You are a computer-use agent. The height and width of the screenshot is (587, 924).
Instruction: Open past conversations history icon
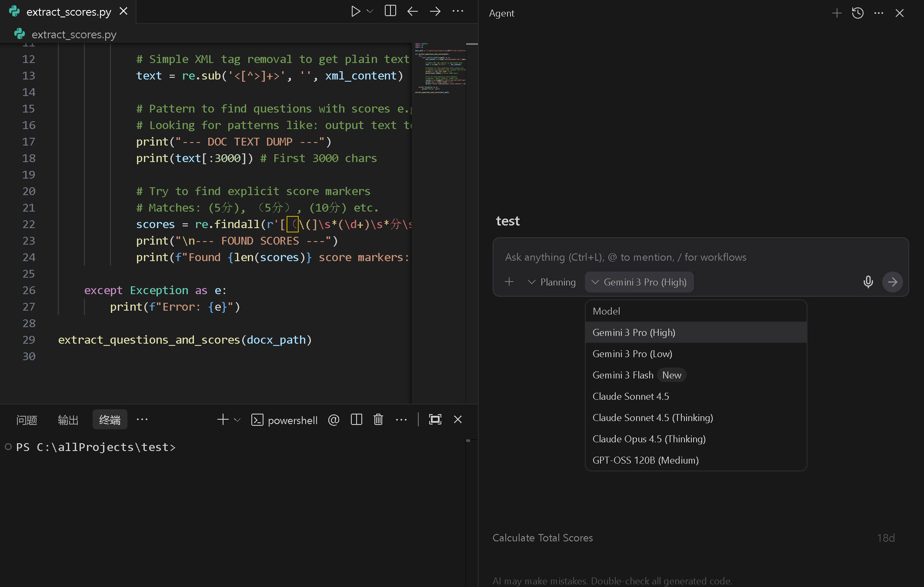point(857,13)
